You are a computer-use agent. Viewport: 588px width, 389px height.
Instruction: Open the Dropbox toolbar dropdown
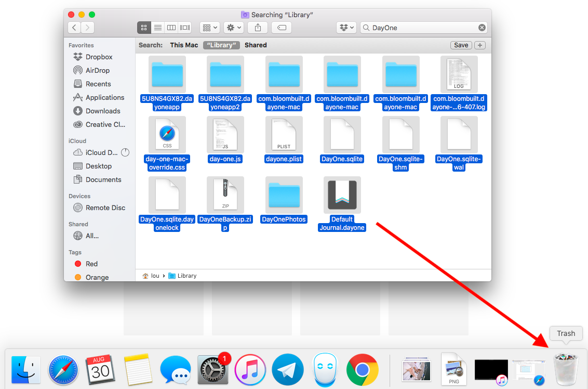[346, 28]
